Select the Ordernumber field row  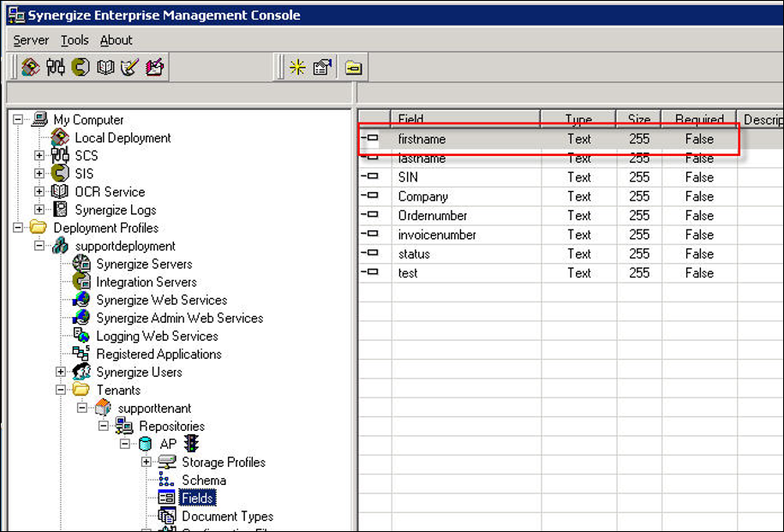tap(571, 216)
